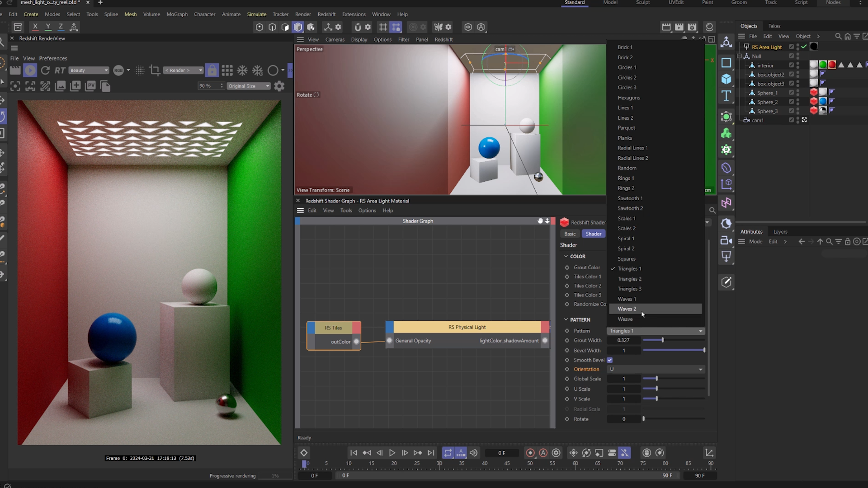Viewport: 868px width, 488px height.
Task: Switch to the Takes tab
Action: point(774,26)
